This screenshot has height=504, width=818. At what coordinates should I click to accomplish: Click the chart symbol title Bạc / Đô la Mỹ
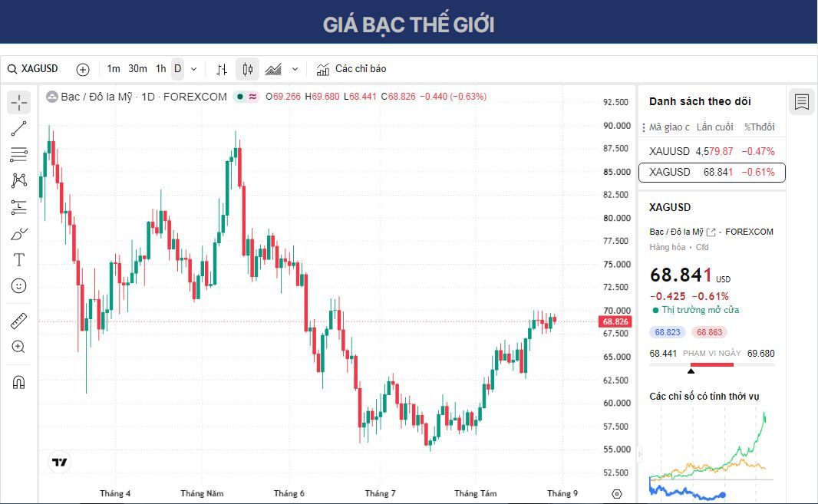pyautogui.click(x=97, y=97)
